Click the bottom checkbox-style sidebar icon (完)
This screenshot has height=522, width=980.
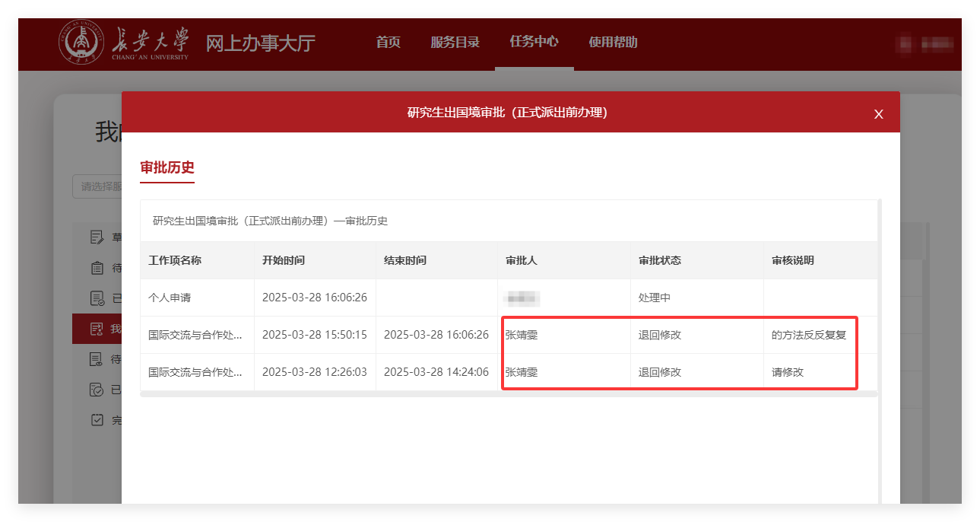97,420
